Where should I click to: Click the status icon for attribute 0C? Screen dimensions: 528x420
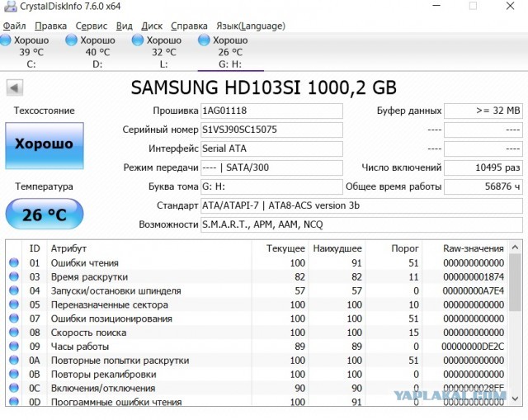tap(14, 388)
